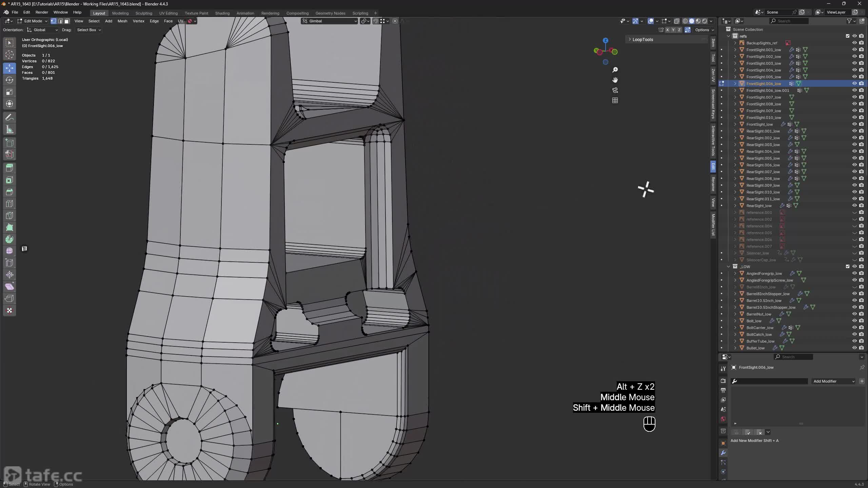Switch to orthographic grid view icon
868x488 pixels.
click(615, 100)
